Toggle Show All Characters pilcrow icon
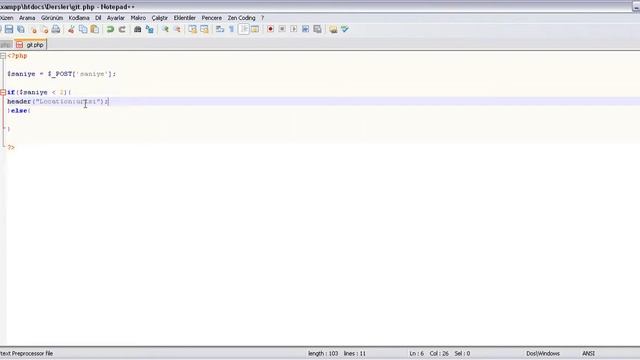Image resolution: width=640 pixels, height=360 pixels. pos(231,29)
